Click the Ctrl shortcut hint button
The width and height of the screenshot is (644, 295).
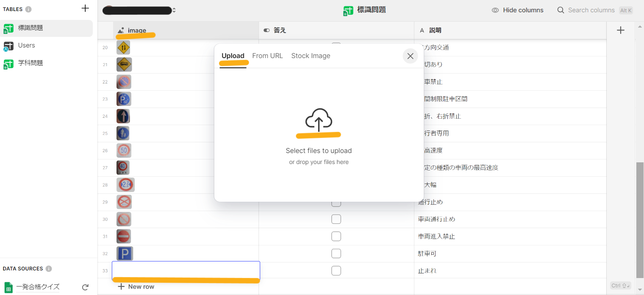tap(621, 286)
